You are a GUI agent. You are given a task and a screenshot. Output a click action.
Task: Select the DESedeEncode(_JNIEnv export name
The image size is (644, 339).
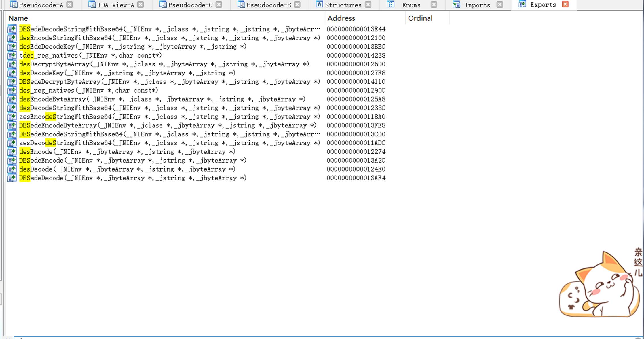tap(133, 160)
